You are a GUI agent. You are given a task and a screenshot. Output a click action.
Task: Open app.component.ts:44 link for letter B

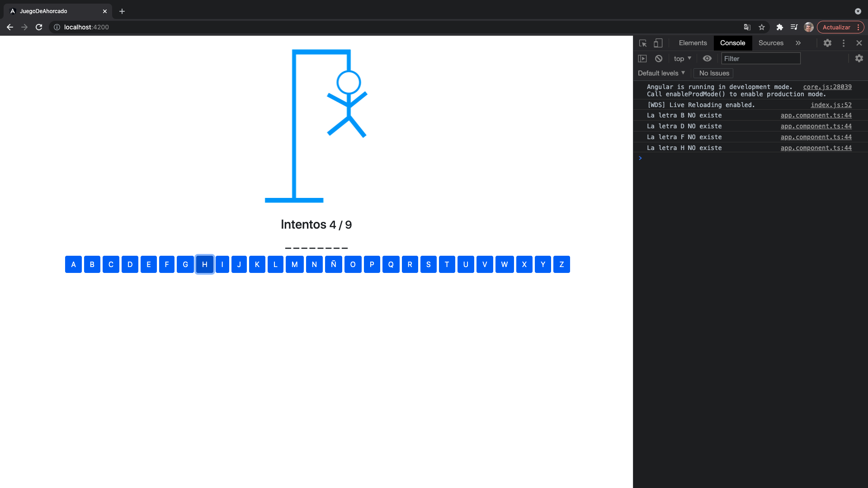pos(816,115)
